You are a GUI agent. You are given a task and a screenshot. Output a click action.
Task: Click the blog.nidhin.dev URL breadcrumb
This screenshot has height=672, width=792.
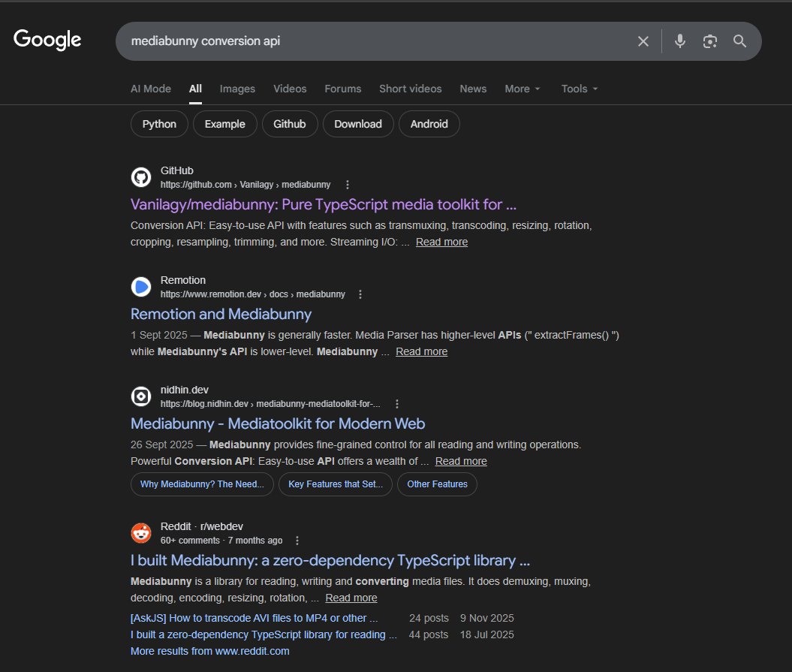270,404
